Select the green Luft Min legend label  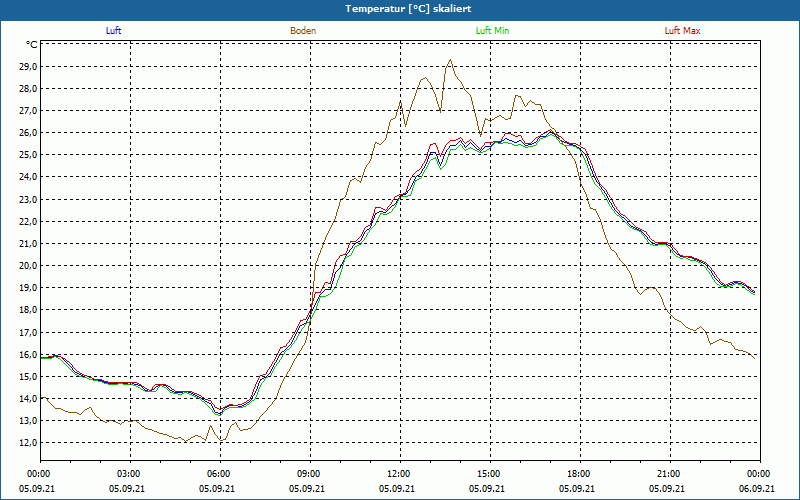pos(492,31)
